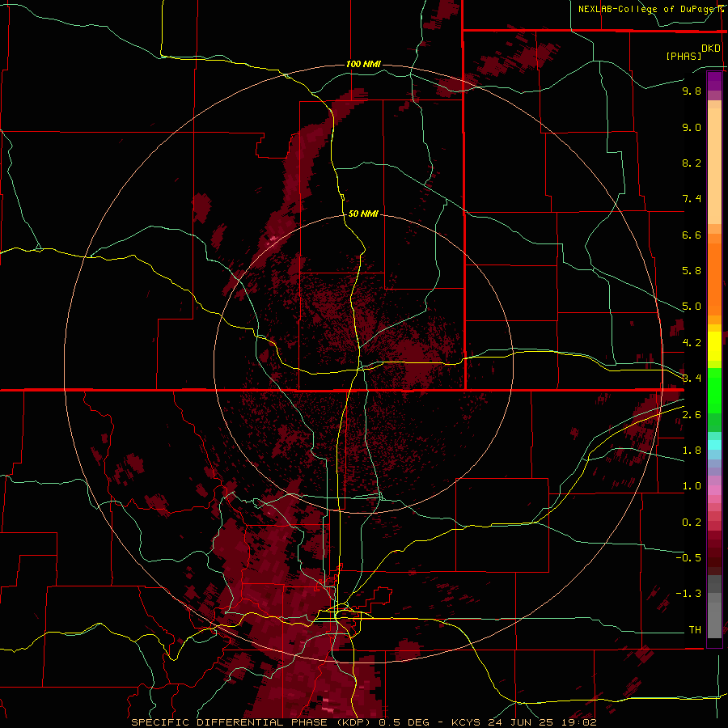The height and width of the screenshot is (728, 728).
Task: Click the 5.8 value on color scale
Action: [x=692, y=271]
